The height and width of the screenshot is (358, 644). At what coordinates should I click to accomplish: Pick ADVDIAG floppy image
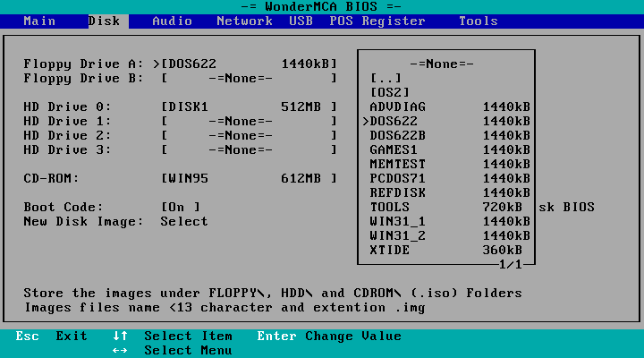450,107
